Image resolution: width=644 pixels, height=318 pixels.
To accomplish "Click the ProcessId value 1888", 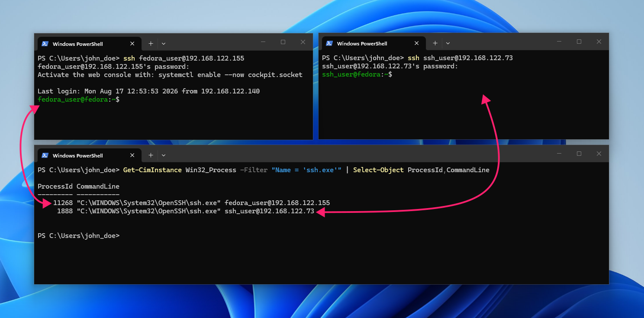I will pos(65,211).
